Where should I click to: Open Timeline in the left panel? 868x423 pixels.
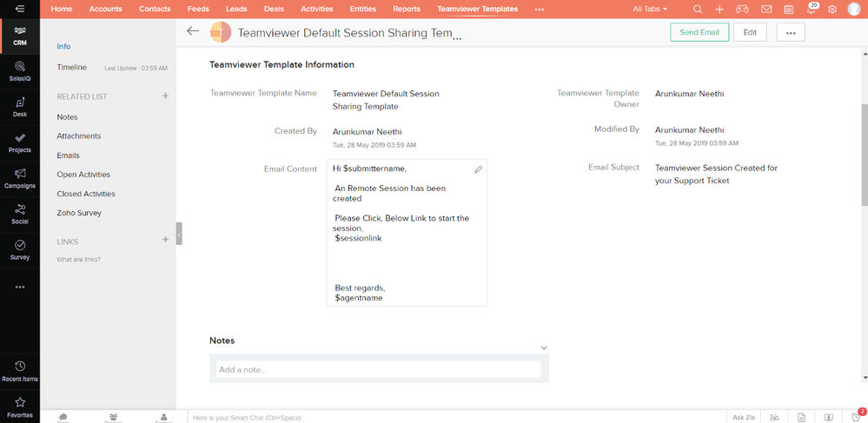71,67
